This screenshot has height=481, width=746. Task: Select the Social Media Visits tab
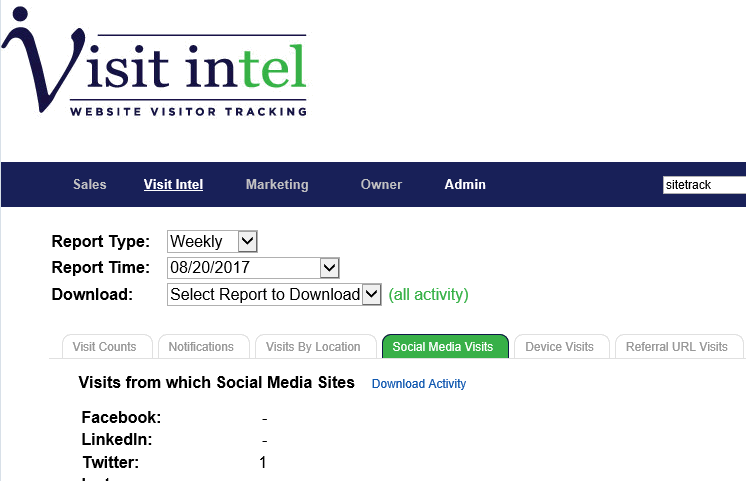(x=445, y=347)
